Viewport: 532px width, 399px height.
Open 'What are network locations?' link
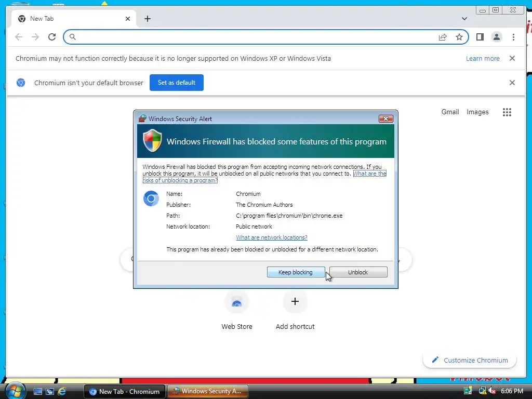pos(271,237)
